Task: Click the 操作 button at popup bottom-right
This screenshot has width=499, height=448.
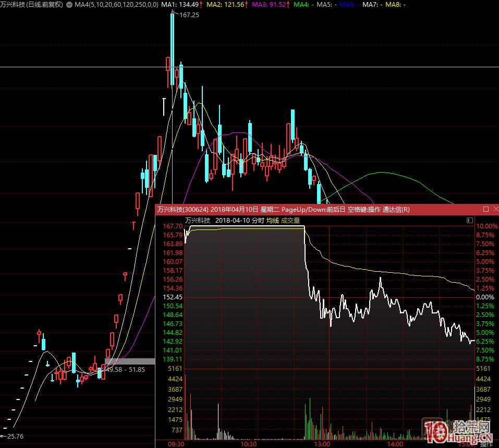Action: [486, 444]
